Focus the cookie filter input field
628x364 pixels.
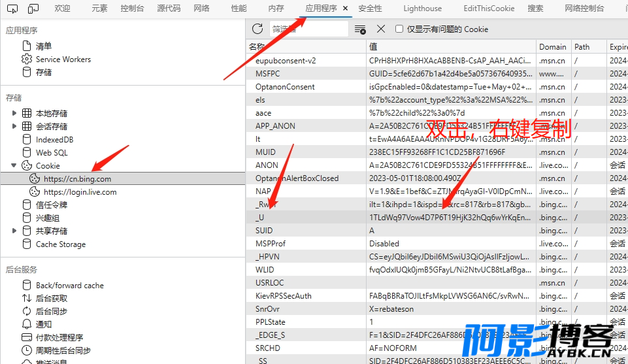pos(308,29)
